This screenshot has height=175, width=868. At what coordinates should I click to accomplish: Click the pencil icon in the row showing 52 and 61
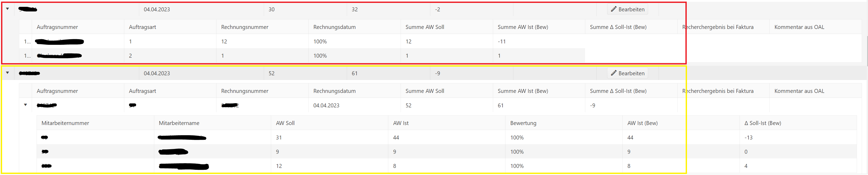click(614, 73)
